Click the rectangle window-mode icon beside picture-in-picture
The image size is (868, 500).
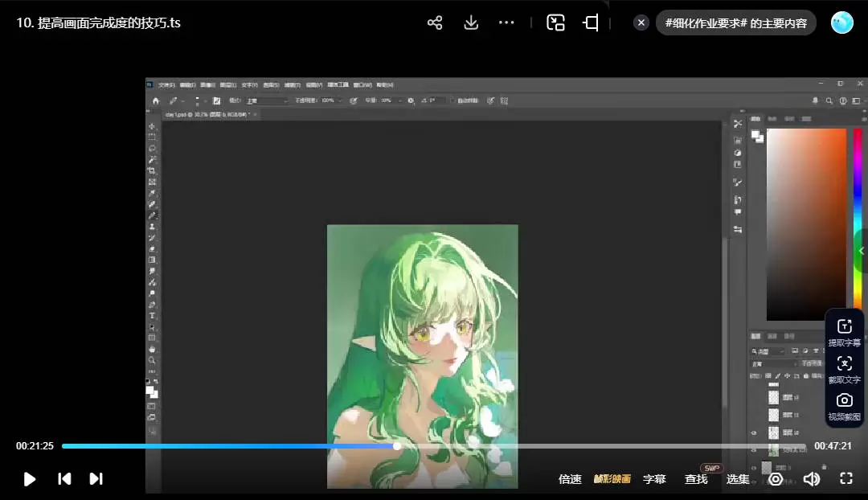[591, 23]
